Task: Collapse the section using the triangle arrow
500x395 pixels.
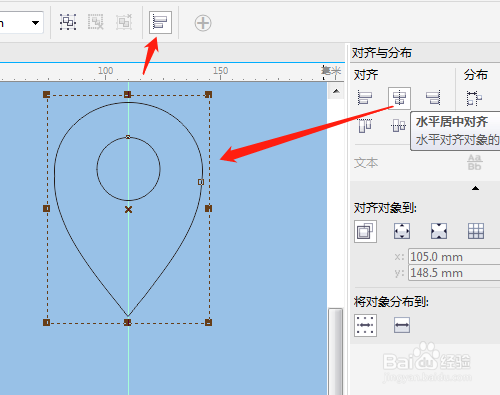Action: pos(475,188)
